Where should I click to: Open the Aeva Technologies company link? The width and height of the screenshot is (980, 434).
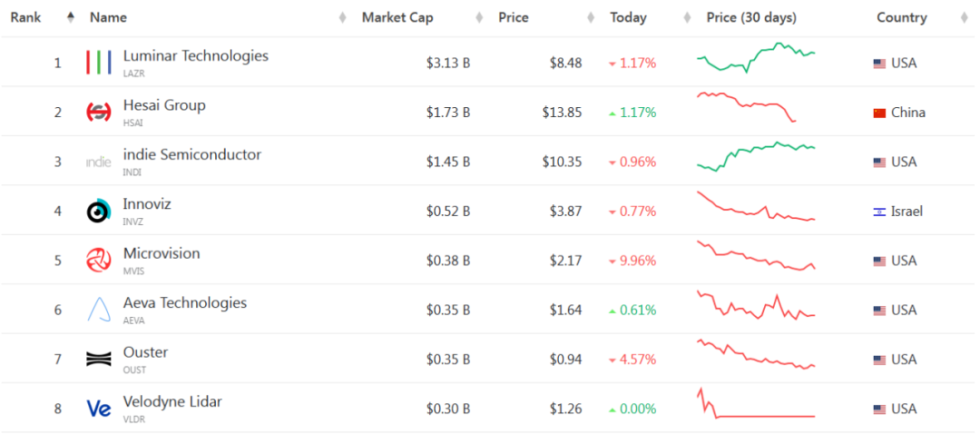(185, 302)
